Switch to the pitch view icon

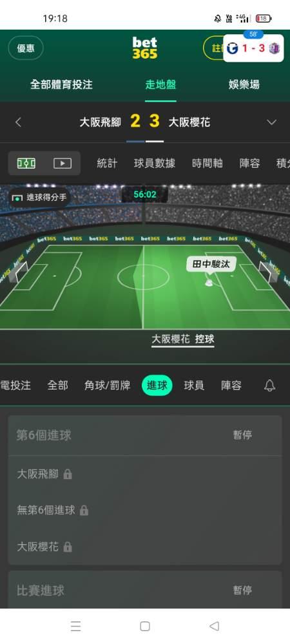(x=26, y=163)
